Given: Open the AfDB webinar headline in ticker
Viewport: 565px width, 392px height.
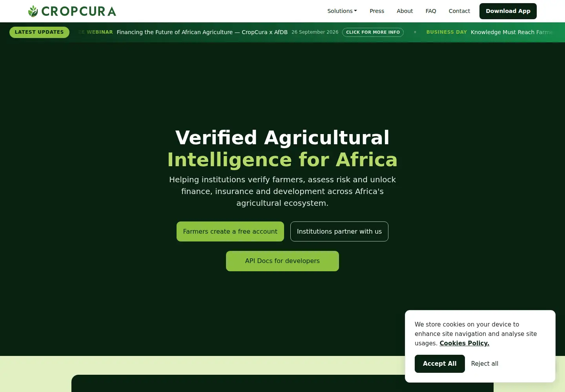Looking at the screenshot, I should coord(202,32).
